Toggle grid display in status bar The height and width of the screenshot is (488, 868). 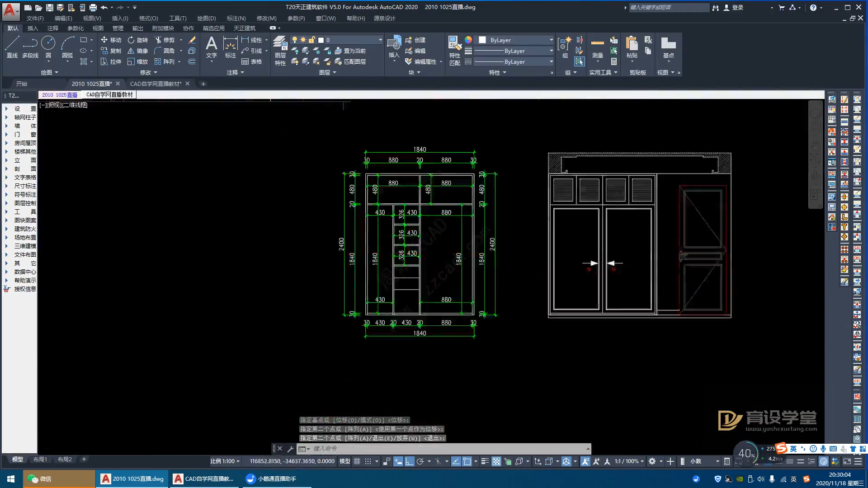click(357, 461)
